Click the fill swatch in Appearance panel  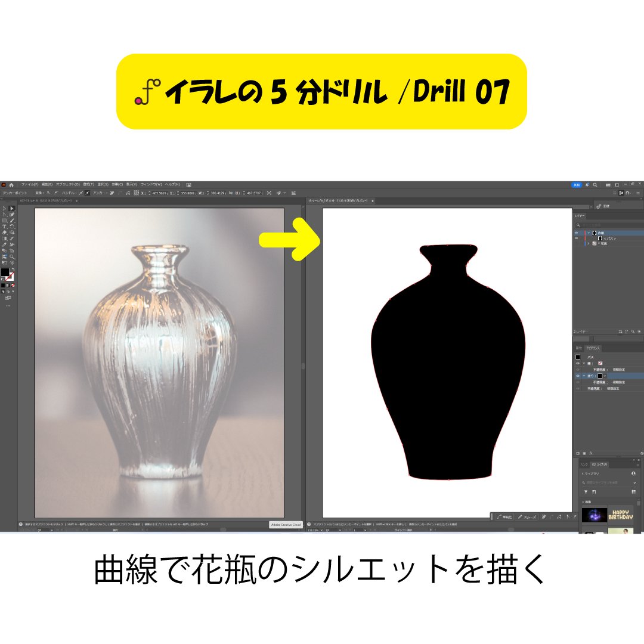pos(600,376)
